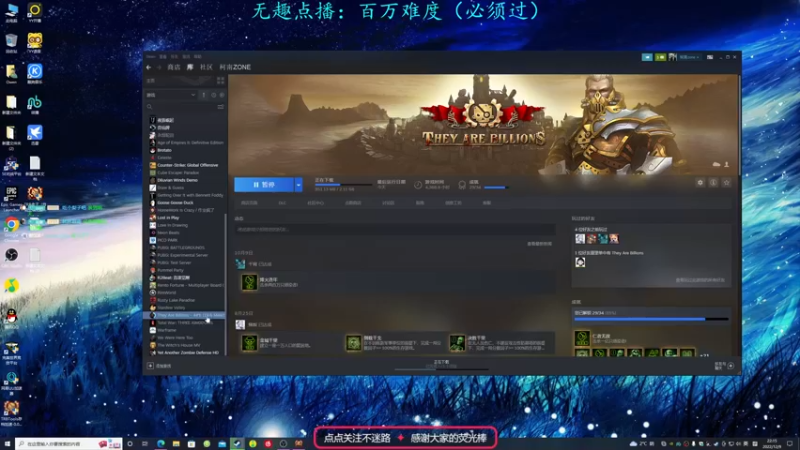Toggle ready-to-play filter icon
This screenshot has width=800, height=450.
221,95
